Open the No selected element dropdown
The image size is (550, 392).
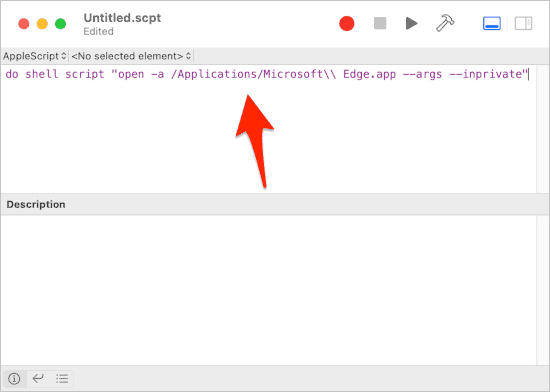[131, 56]
